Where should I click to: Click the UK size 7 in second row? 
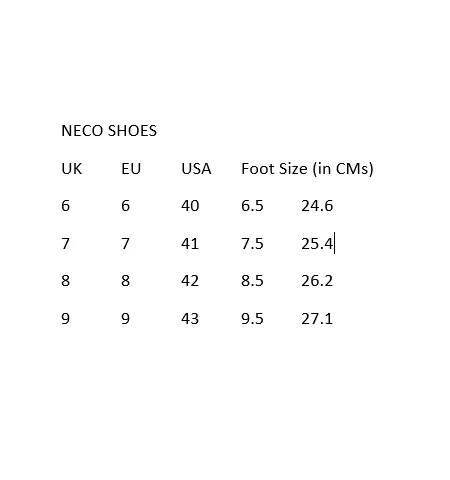tap(66, 244)
